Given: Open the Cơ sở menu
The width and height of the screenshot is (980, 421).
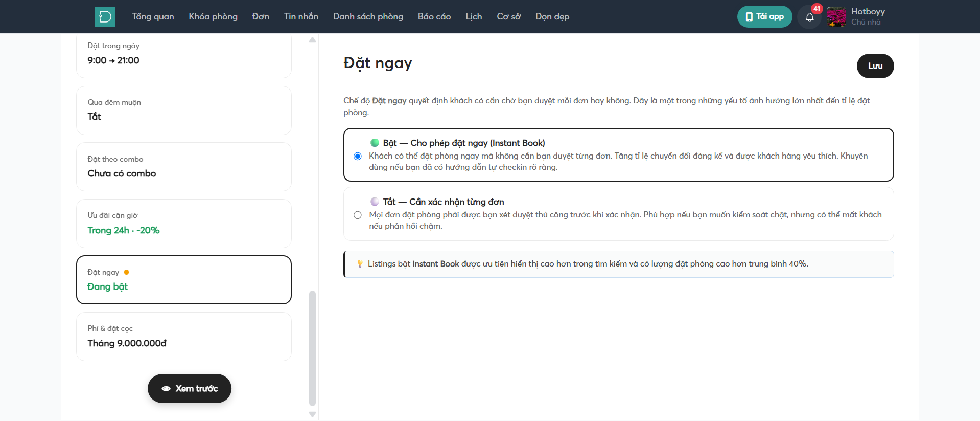Looking at the screenshot, I should (508, 16).
